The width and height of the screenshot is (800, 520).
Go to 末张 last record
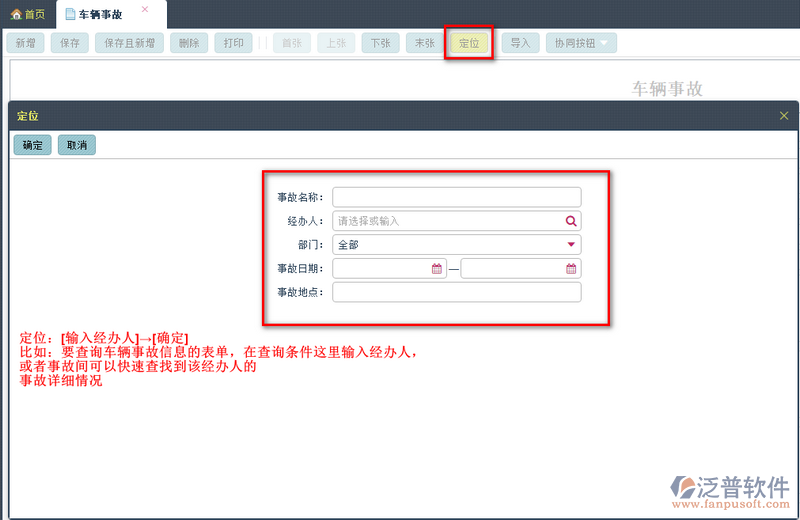[426, 43]
